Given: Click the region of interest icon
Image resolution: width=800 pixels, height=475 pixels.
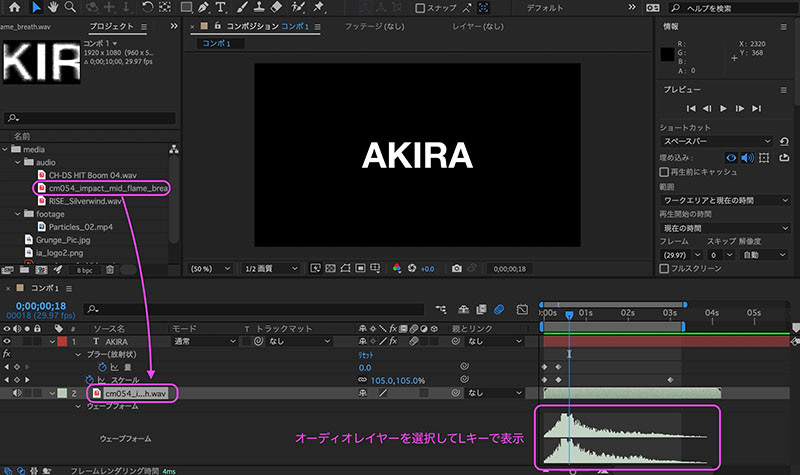Looking at the screenshot, I should point(361,268).
